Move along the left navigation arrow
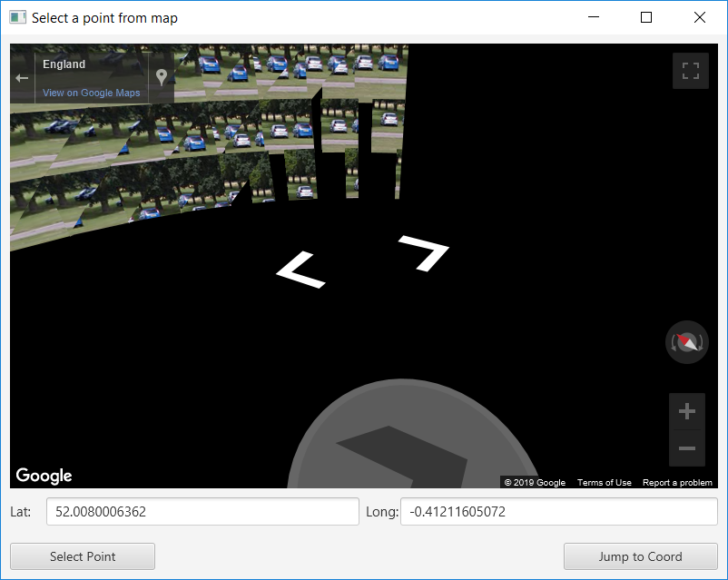The image size is (728, 580). 300,270
